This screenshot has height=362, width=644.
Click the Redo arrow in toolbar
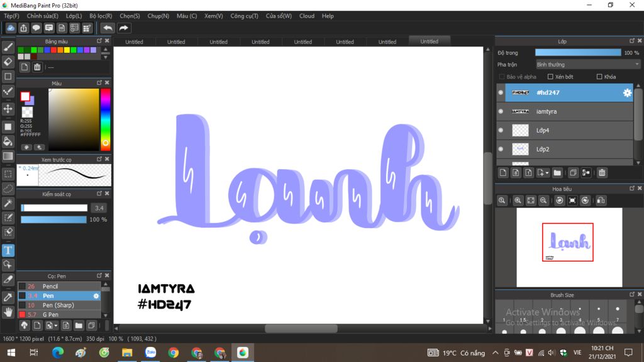tap(123, 28)
